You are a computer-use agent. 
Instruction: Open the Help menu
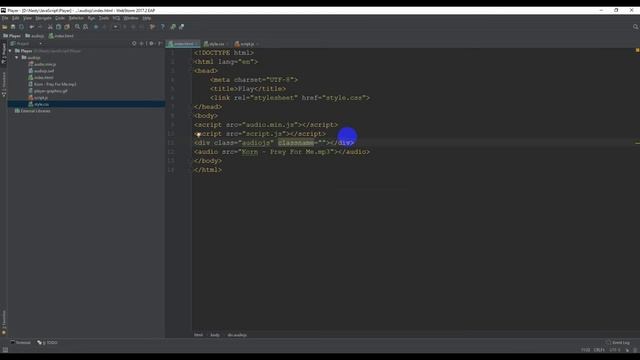[x=147, y=18]
